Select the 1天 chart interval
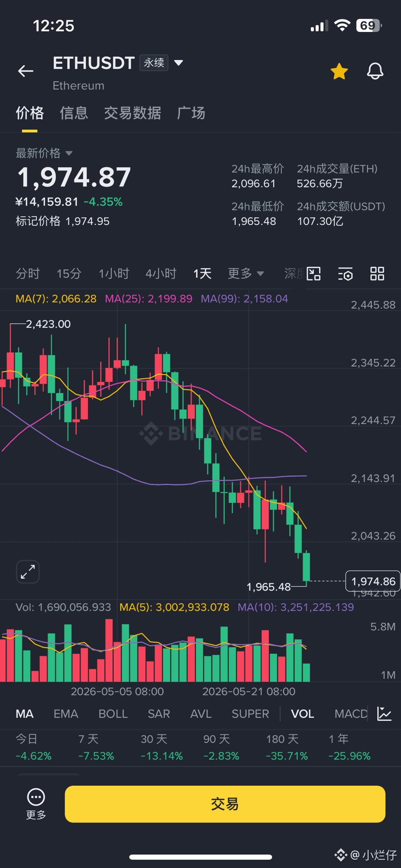The image size is (401, 868). click(202, 274)
